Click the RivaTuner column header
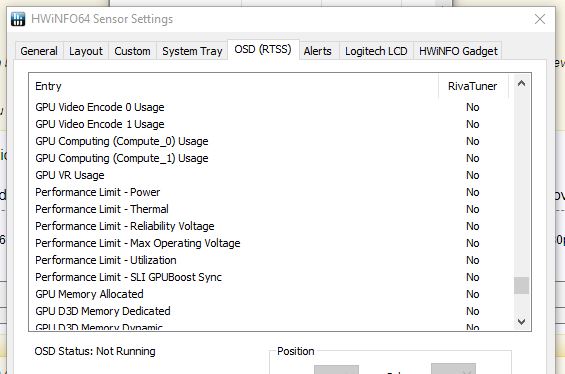Screen dimensions: 565x374 tap(473, 86)
